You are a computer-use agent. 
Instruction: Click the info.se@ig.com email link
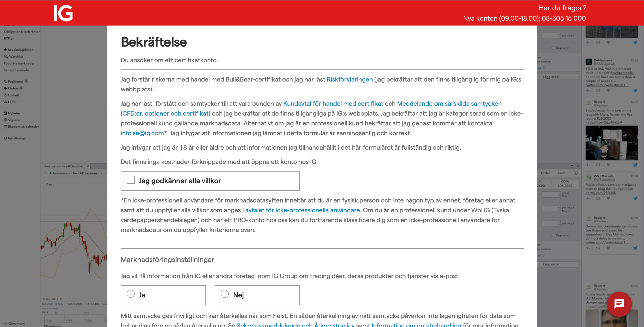click(x=142, y=133)
